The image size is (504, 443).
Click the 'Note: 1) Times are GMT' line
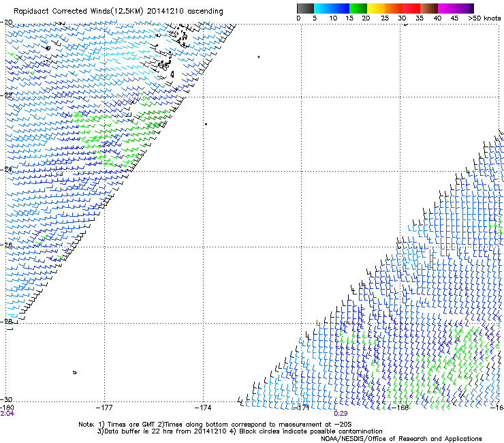click(215, 425)
